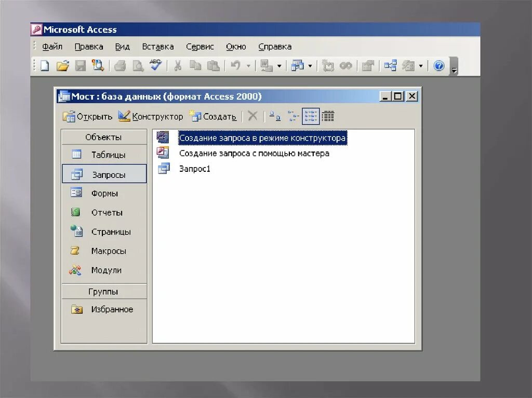Click the Paste clipboard icon

click(213, 65)
